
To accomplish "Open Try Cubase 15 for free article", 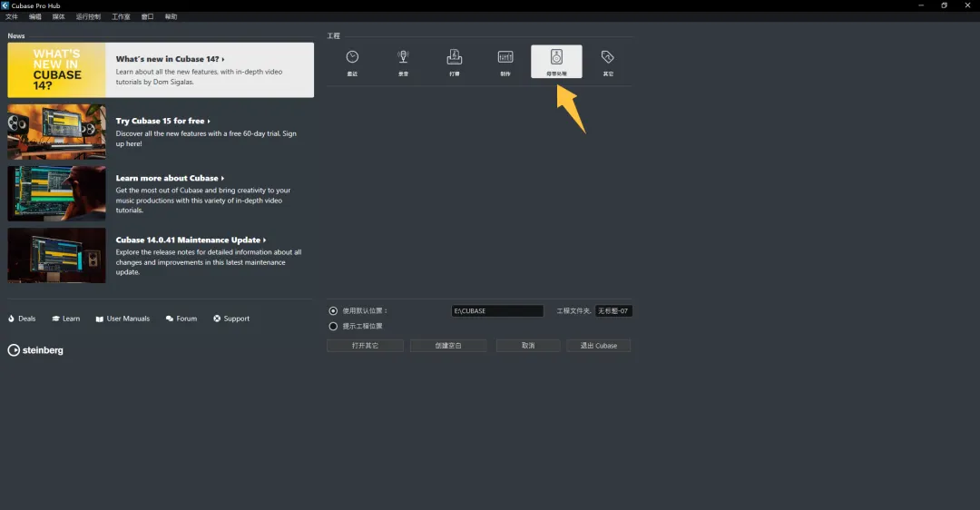I will 161,132.
